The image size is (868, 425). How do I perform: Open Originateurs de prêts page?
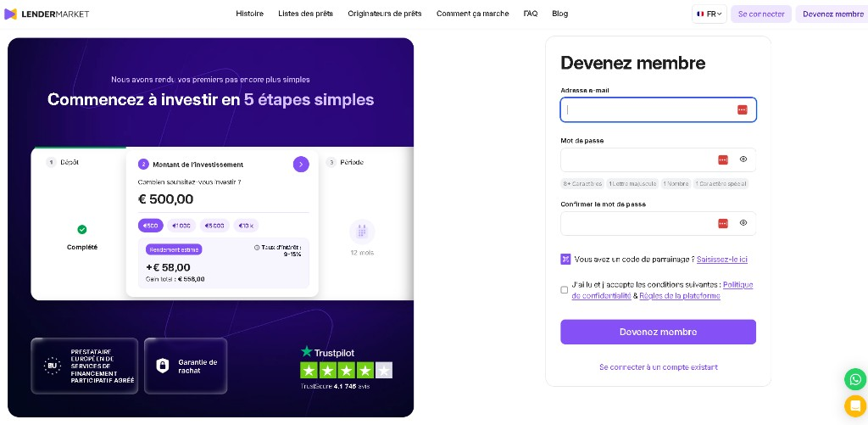coord(385,14)
